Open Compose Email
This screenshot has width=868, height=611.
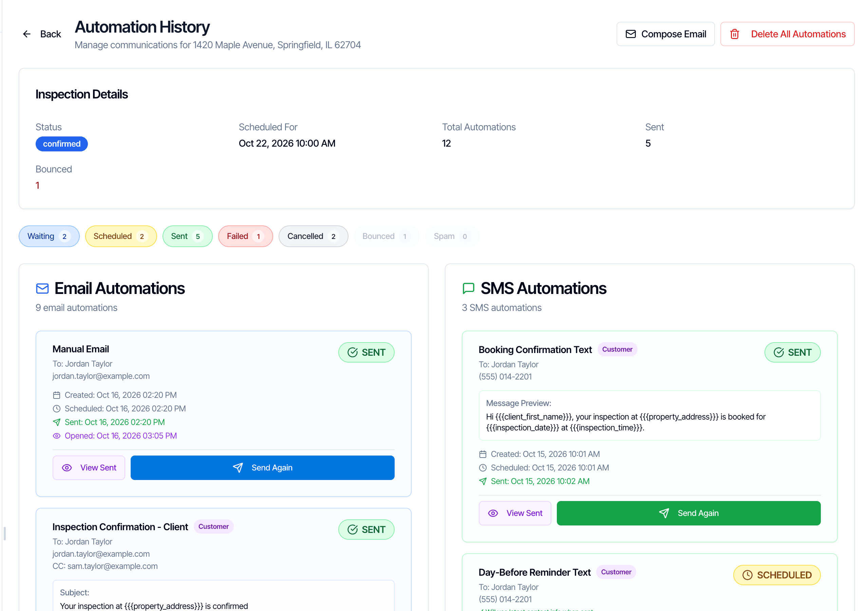[x=665, y=34]
